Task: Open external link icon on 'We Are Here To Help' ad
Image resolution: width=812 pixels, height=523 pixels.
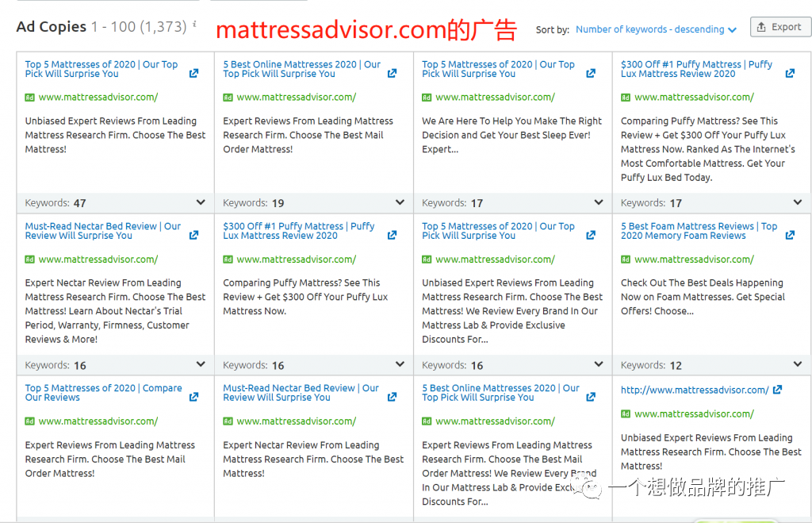Action: tap(590, 74)
